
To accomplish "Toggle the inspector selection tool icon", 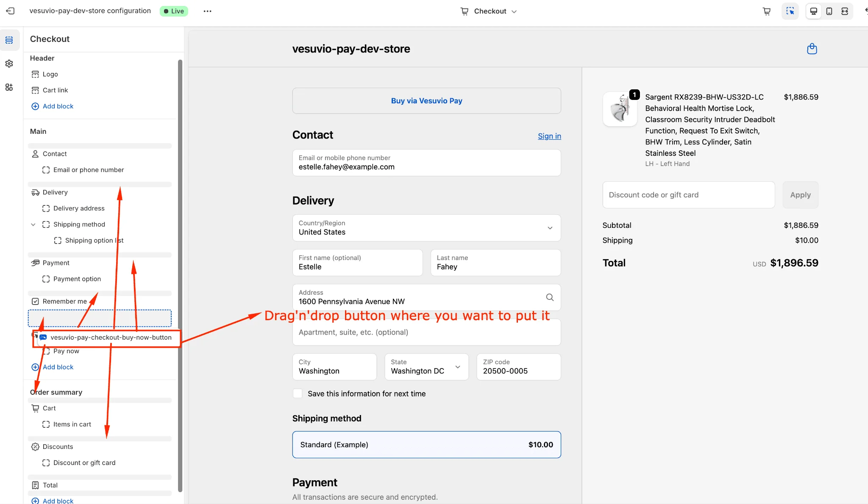I will (x=790, y=11).
